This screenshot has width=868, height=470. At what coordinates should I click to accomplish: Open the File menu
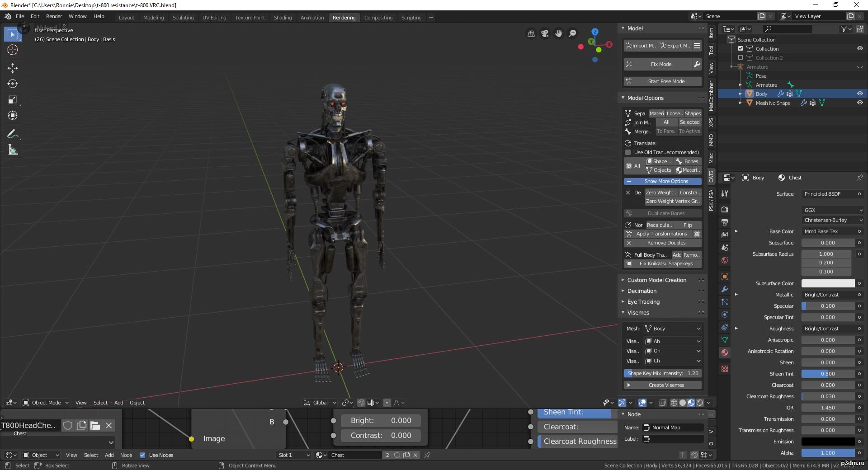pyautogui.click(x=20, y=16)
